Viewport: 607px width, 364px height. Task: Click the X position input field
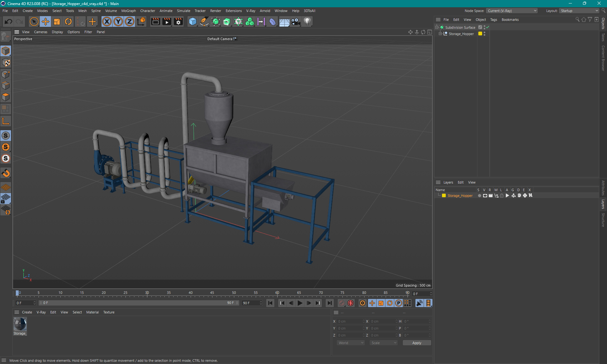[350, 321]
